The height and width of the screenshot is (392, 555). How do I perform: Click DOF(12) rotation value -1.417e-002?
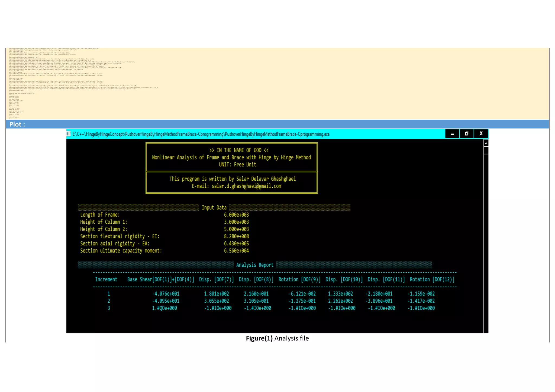(421, 301)
